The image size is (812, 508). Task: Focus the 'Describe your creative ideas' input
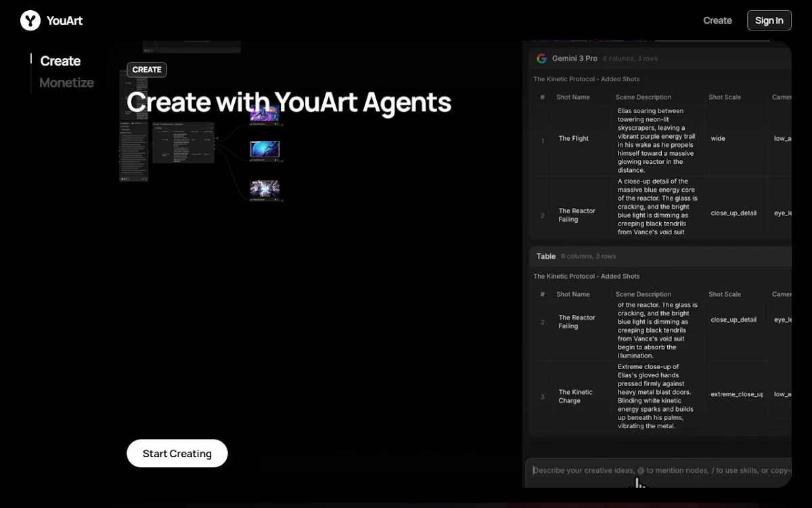(659, 470)
